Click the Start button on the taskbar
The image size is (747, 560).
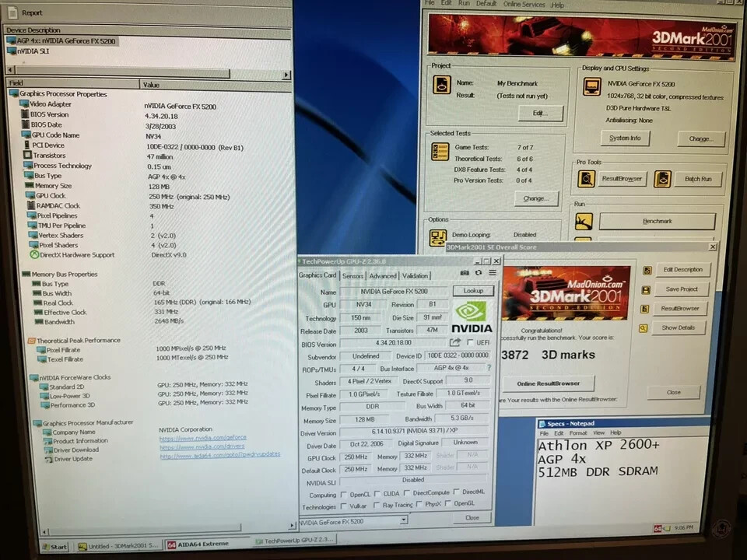coord(55,547)
